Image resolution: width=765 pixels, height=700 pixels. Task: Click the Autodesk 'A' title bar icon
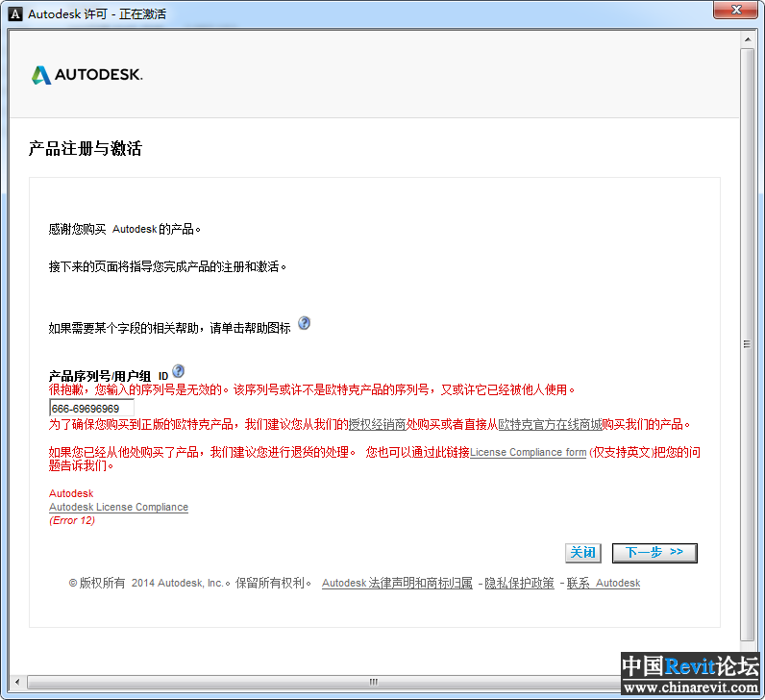[x=14, y=13]
